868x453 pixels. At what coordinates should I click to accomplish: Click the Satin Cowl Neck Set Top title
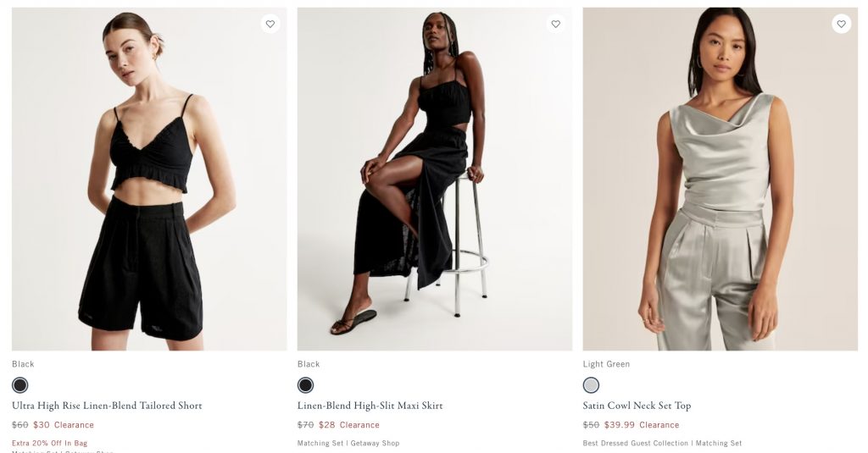pyautogui.click(x=637, y=406)
